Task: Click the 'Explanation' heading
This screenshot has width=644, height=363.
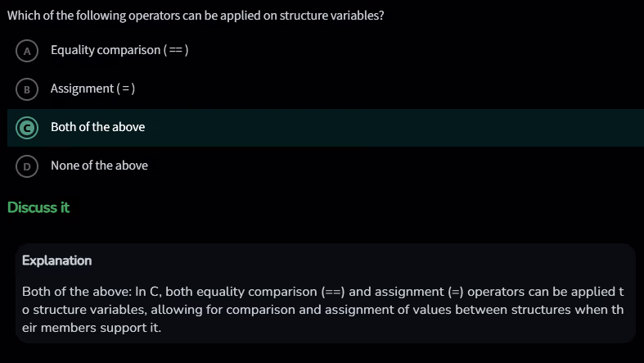Action: pos(56,261)
